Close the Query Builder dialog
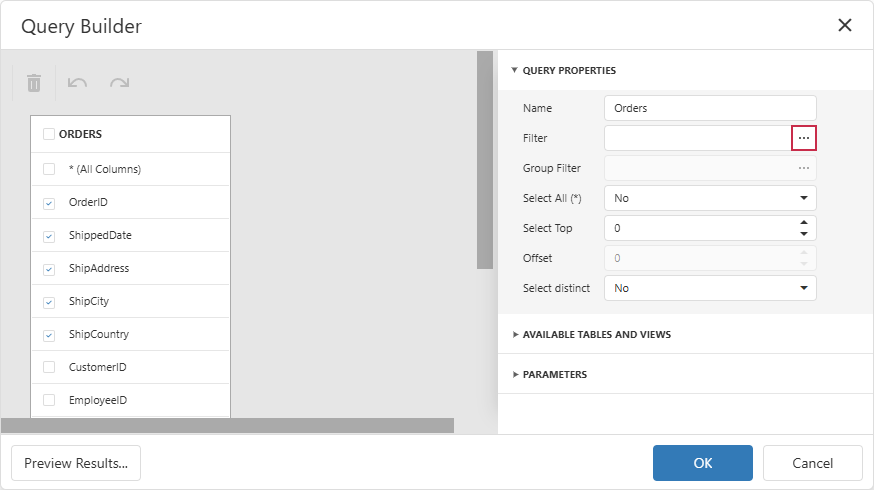 click(844, 25)
